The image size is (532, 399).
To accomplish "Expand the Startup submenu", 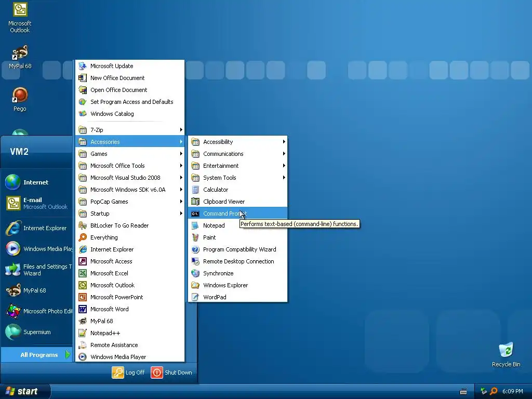I will 130,214.
